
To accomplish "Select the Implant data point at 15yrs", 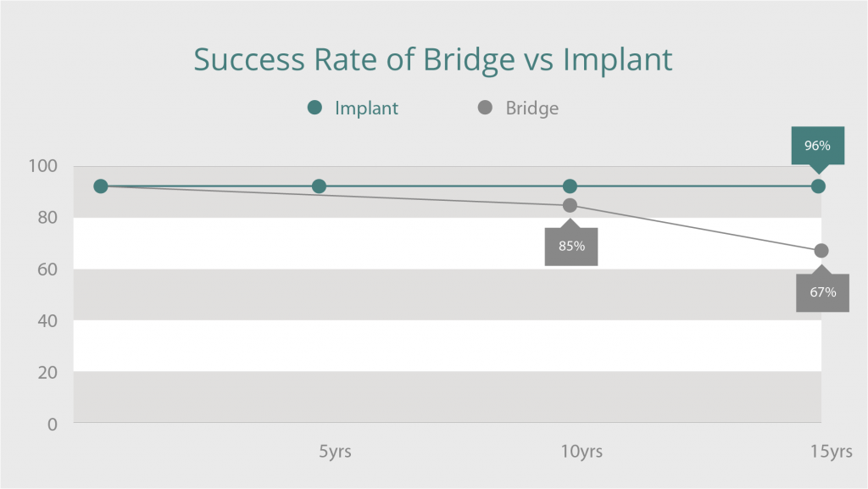I will pos(818,186).
